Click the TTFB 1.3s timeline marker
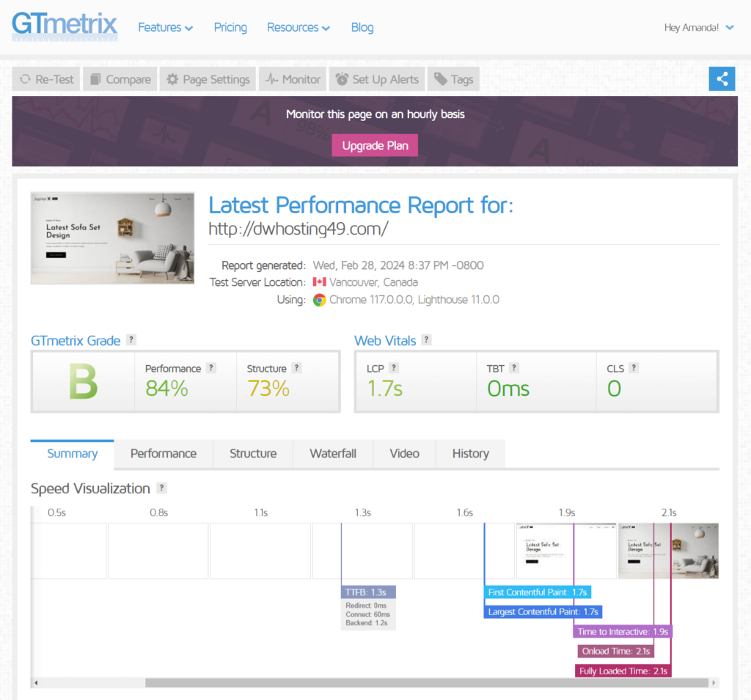Image resolution: width=751 pixels, height=700 pixels. 368,592
